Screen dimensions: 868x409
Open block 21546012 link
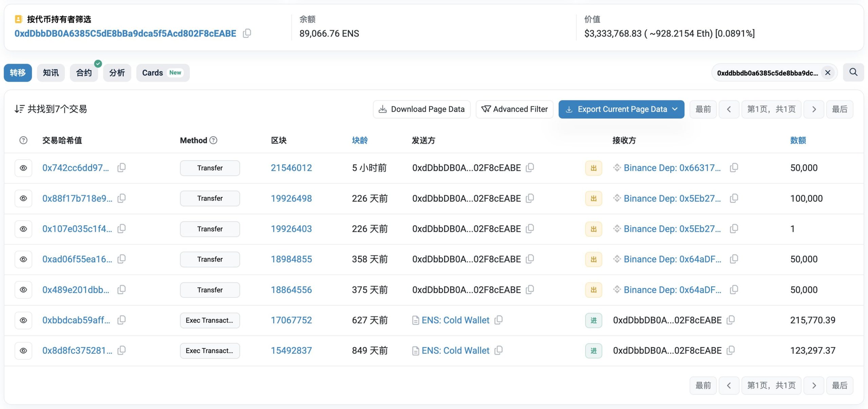[291, 168]
